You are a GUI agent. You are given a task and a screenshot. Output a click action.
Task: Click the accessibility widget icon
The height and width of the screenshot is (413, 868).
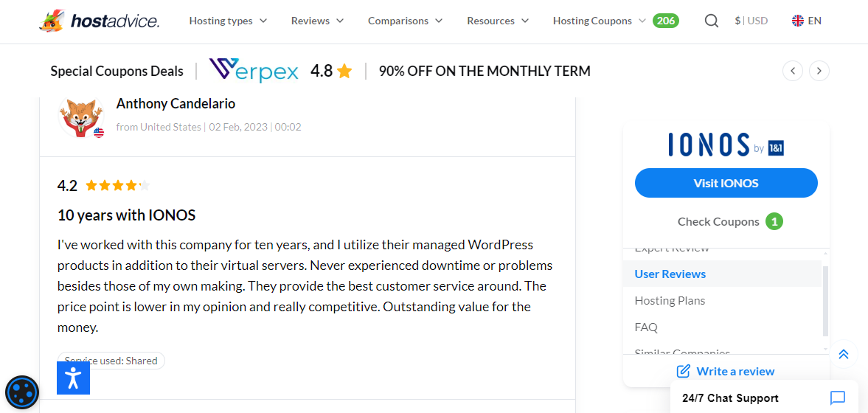pos(73,378)
